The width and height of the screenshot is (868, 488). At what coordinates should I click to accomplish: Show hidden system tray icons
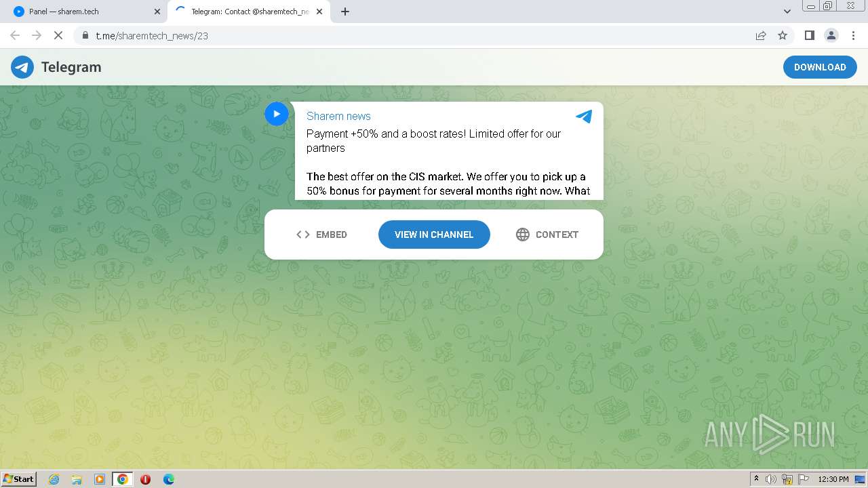point(756,479)
